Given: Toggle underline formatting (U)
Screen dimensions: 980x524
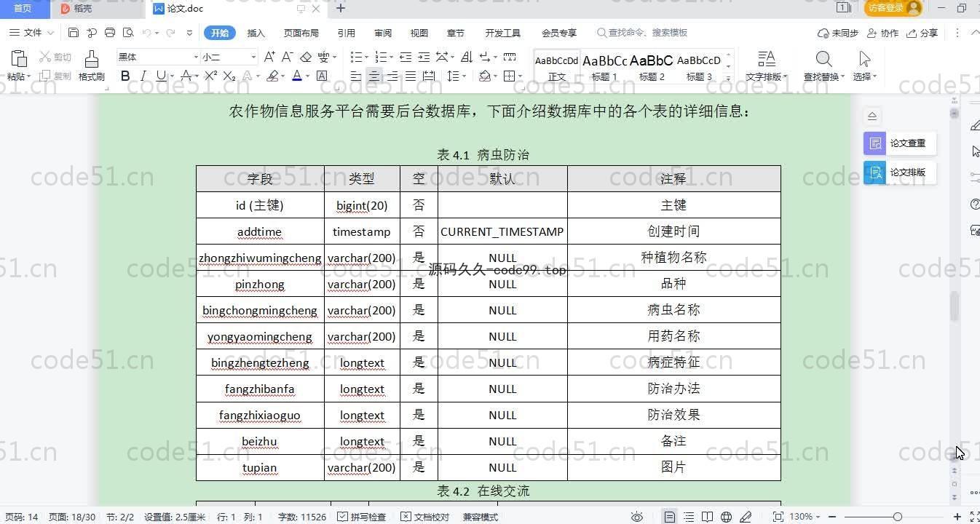Looking at the screenshot, I should point(161,76).
